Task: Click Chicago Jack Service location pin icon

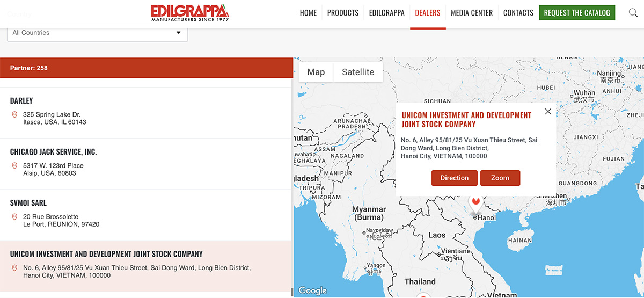Action: coord(14,166)
